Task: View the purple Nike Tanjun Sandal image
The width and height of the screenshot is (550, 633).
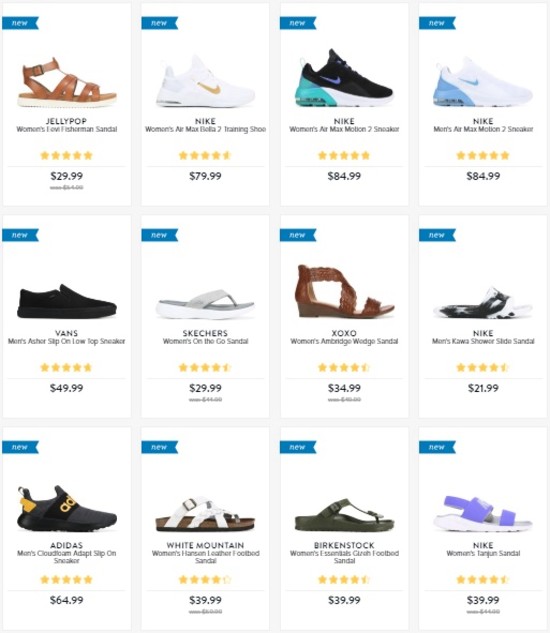Action: tap(483, 513)
